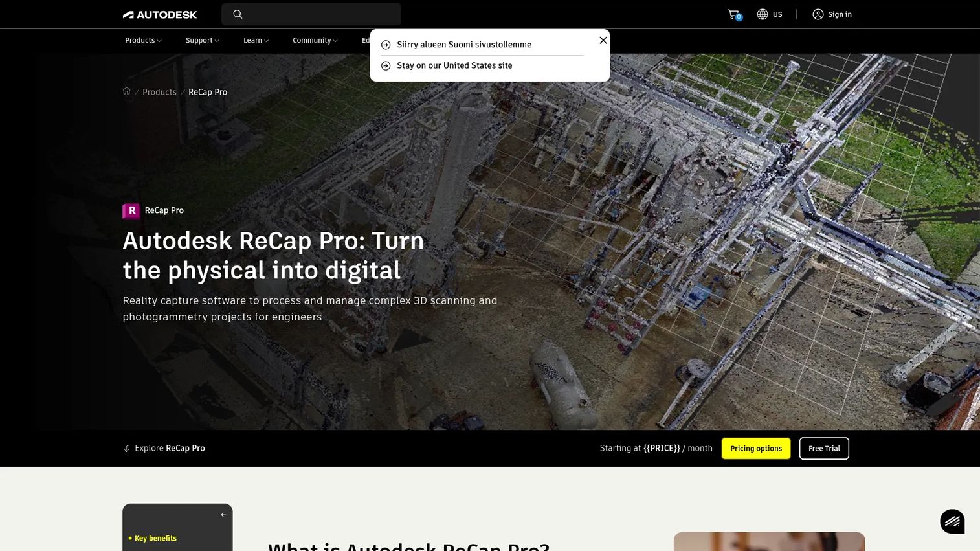The height and width of the screenshot is (551, 980).
Task: Expand the Support menu
Action: 202,40
